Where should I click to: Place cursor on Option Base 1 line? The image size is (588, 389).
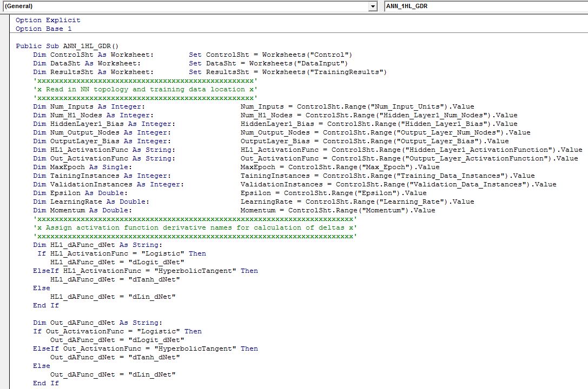point(43,29)
